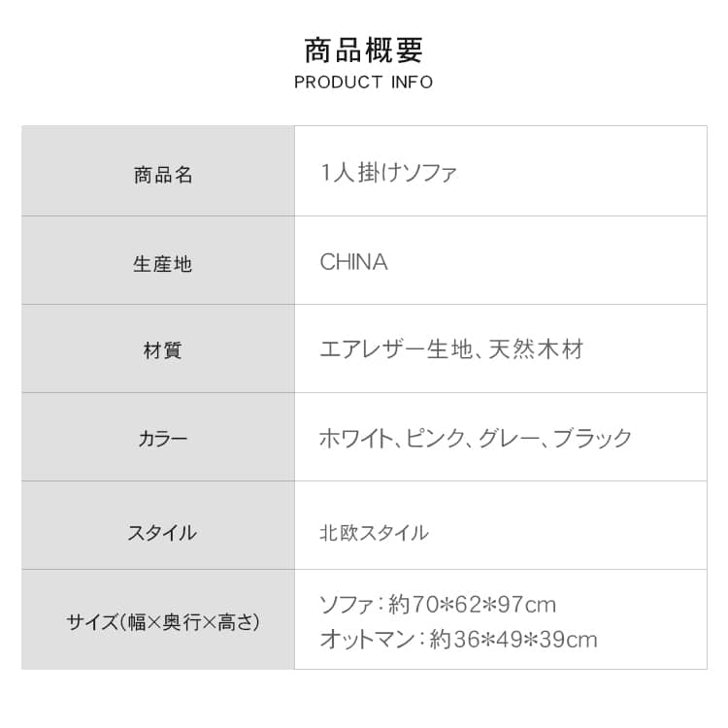
Task: Click the ホワイト color name
Action: (x=355, y=438)
